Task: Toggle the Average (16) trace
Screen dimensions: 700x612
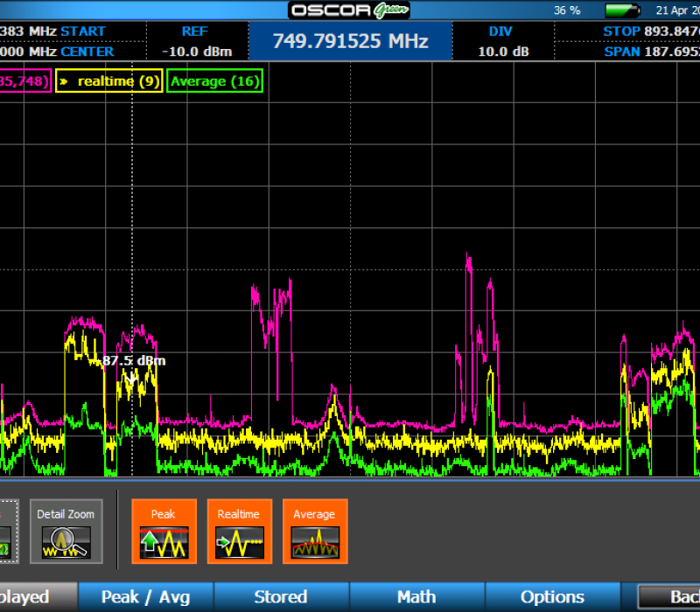Action: 214,80
